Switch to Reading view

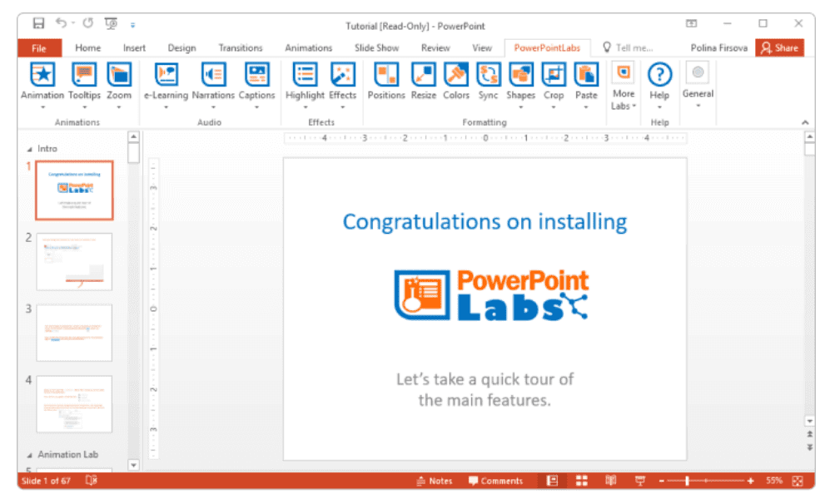(x=611, y=480)
